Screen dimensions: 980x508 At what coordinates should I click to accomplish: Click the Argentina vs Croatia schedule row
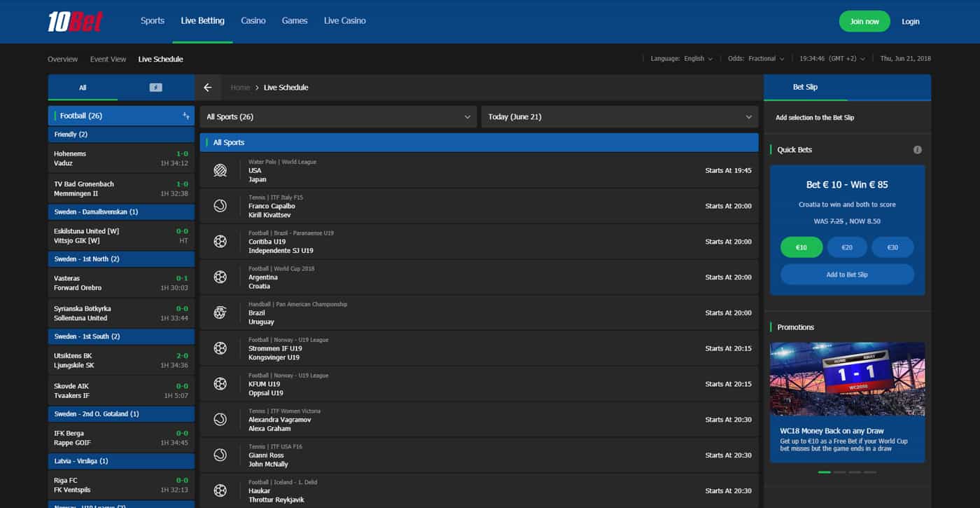(479, 277)
